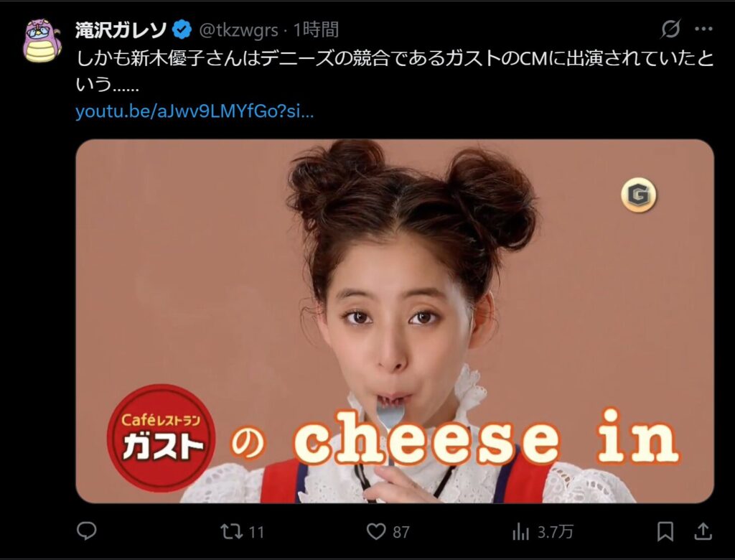Click the gold G badge on video

(638, 194)
